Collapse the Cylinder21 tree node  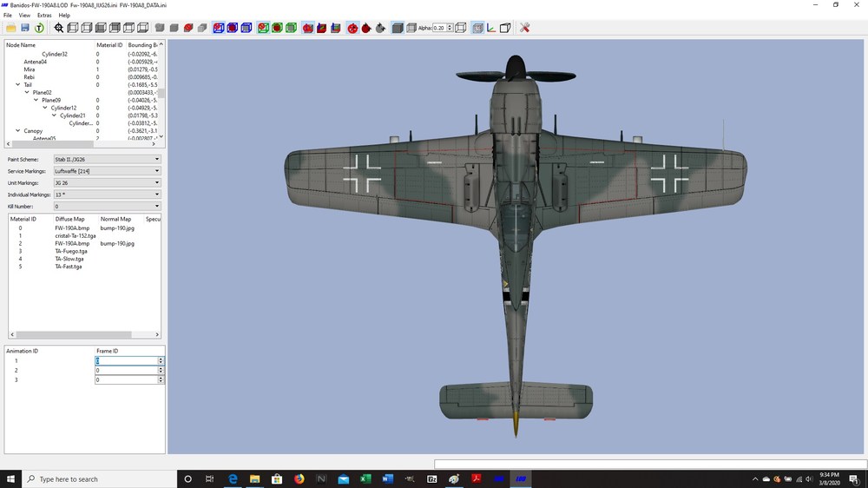(x=54, y=115)
